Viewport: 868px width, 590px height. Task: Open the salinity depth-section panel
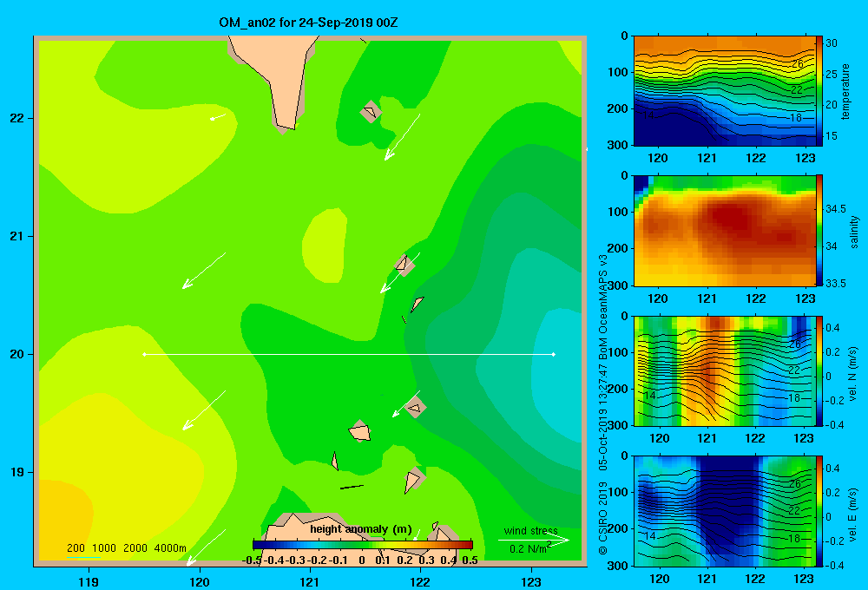click(x=724, y=230)
